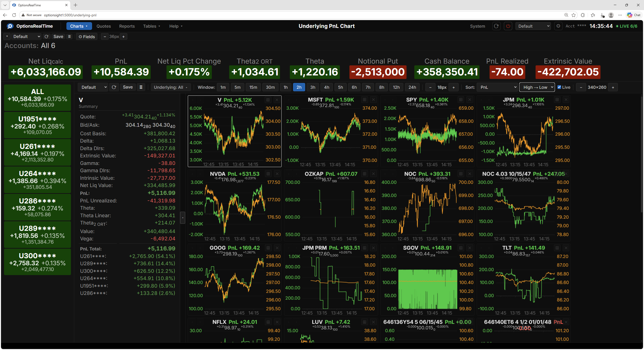Open the settings gear next to Acct
The image size is (644, 350).
coord(558,26)
